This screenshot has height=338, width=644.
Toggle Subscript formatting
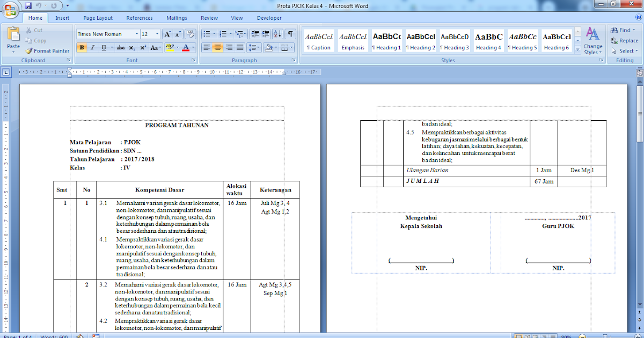(x=133, y=48)
